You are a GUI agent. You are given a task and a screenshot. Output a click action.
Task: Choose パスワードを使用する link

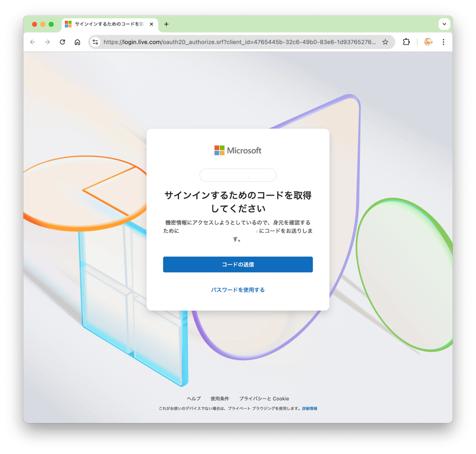[x=238, y=290]
